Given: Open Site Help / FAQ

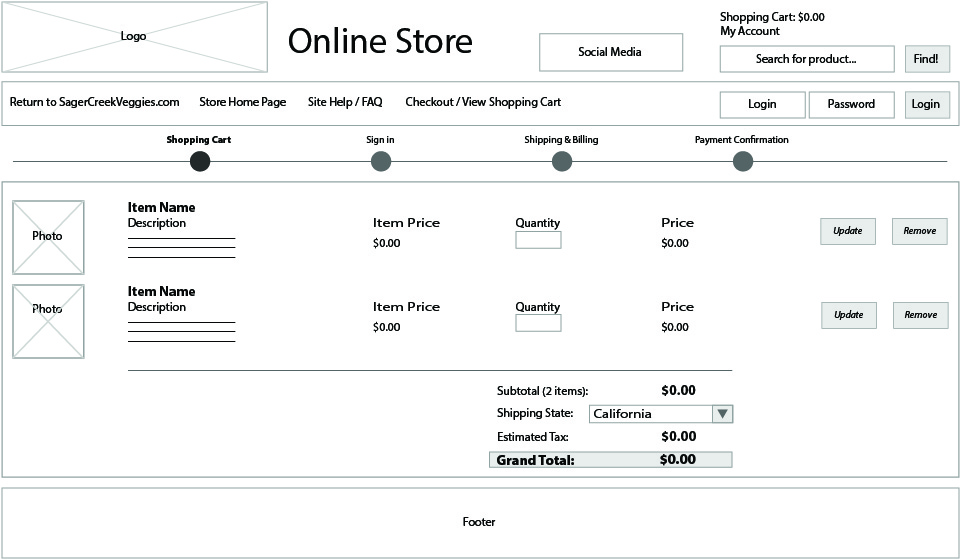Looking at the screenshot, I should pos(345,102).
